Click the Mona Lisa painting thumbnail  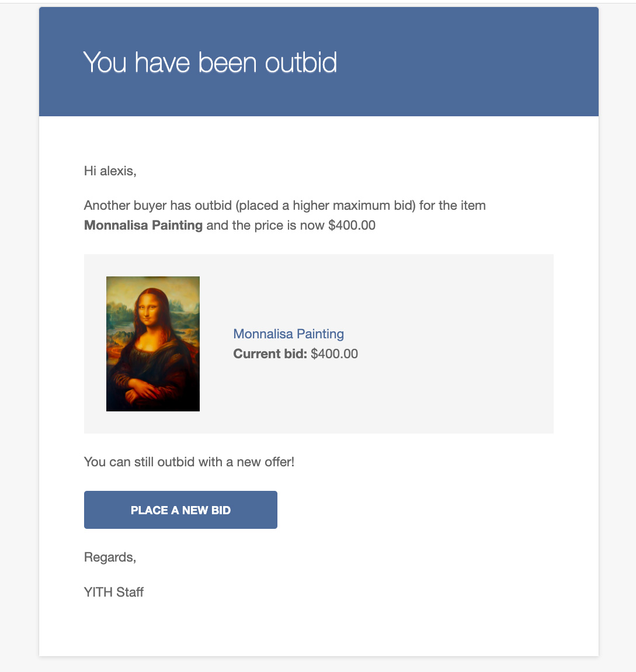click(153, 344)
